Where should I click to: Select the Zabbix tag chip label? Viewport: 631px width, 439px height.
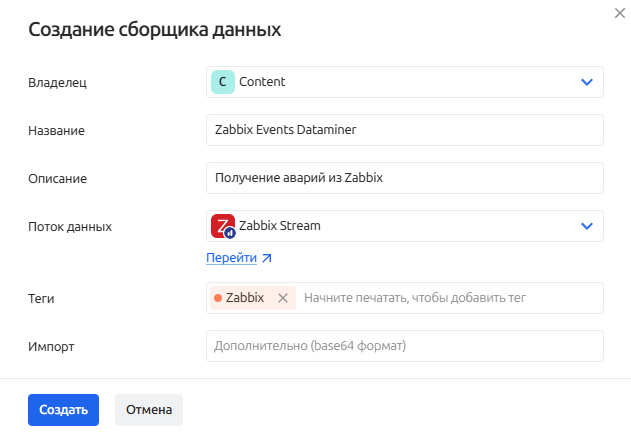coord(245,298)
